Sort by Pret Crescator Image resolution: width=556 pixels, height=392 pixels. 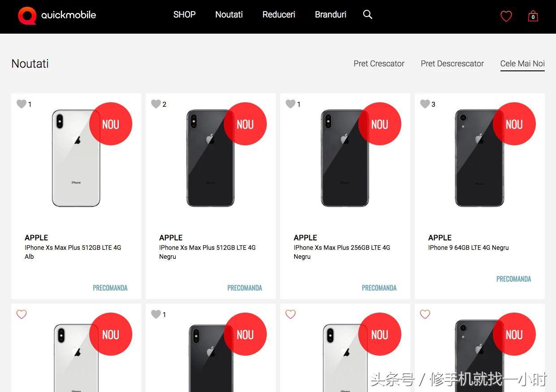tap(379, 64)
